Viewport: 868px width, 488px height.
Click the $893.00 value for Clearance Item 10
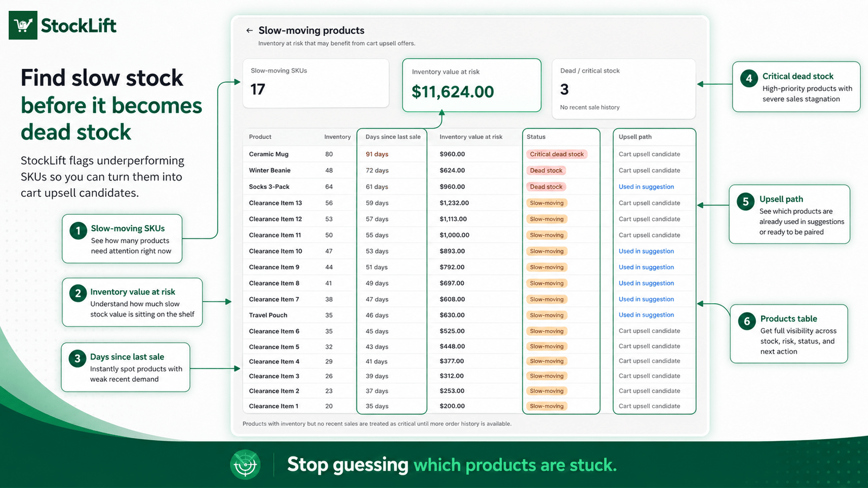tap(452, 251)
